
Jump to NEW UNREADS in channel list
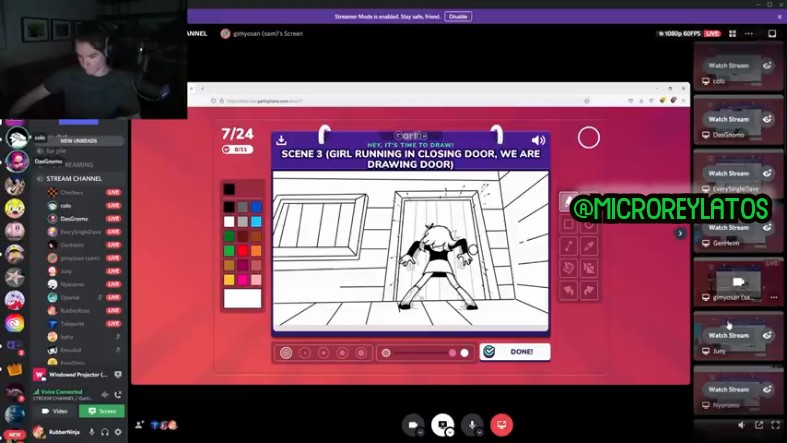pos(79,141)
